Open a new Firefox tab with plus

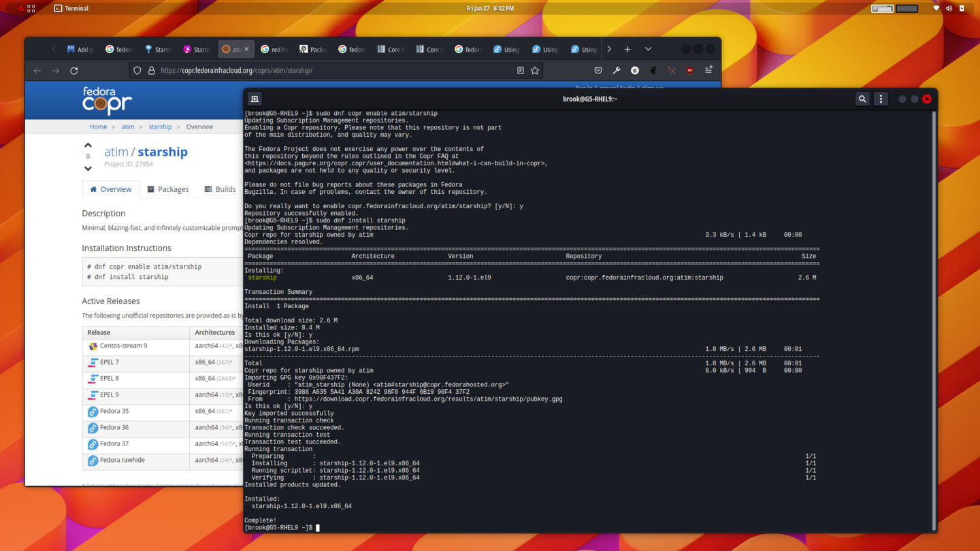coord(627,49)
